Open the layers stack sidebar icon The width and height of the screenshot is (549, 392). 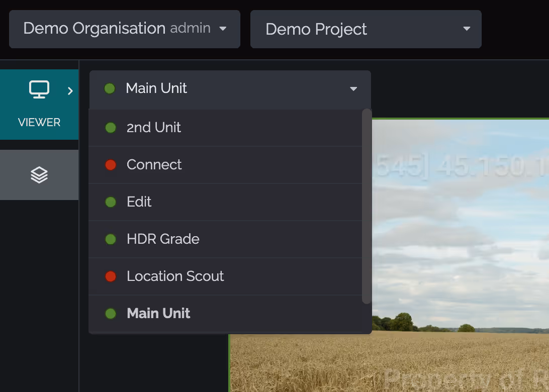pyautogui.click(x=39, y=175)
